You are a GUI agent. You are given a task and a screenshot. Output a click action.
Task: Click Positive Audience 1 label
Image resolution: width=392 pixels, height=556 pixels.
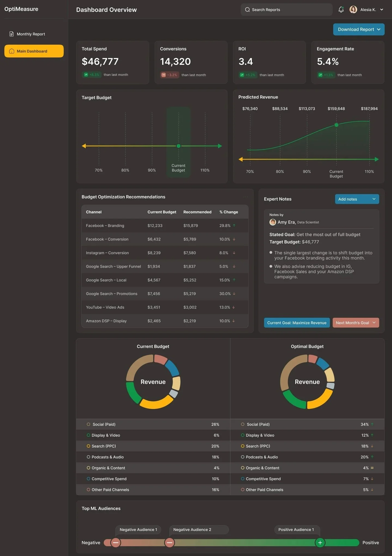tap(297, 530)
